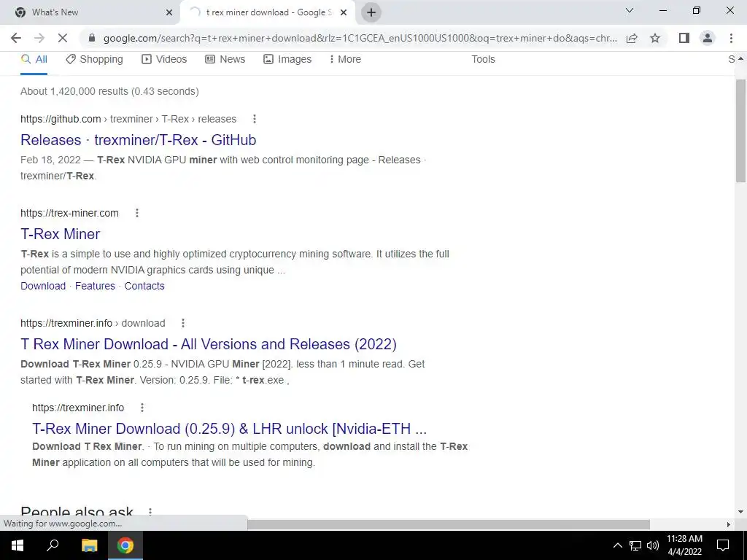Stop loading the page with X button
This screenshot has height=560, width=747.
pyautogui.click(x=63, y=38)
